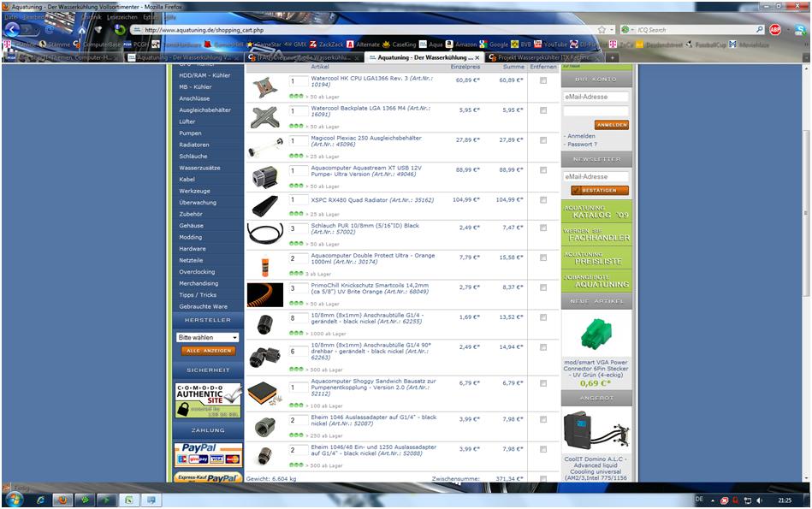This screenshot has height=509, width=812.
Task: Open the Lesezeichen menu
Action: coord(122,17)
